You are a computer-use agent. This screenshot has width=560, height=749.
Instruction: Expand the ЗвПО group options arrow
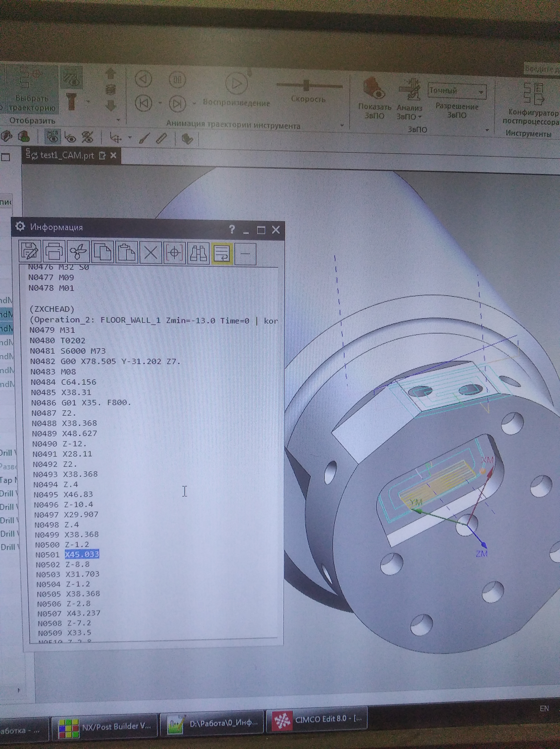pyautogui.click(x=487, y=130)
